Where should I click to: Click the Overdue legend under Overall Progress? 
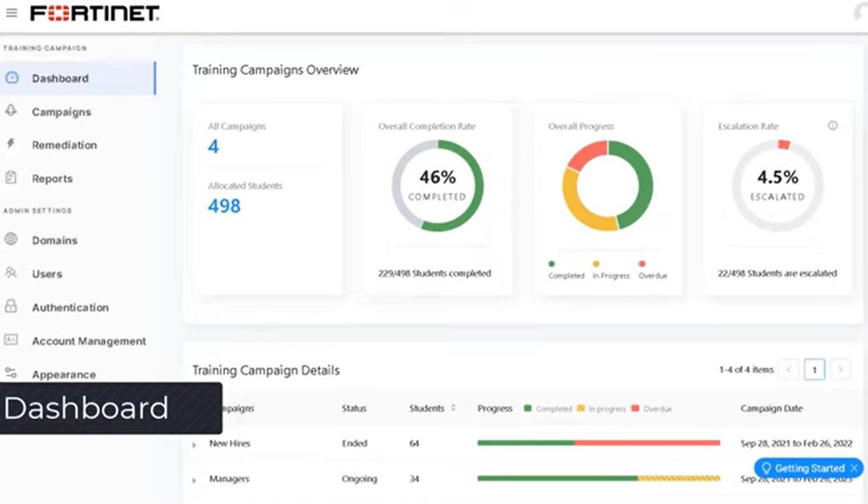pos(652,270)
